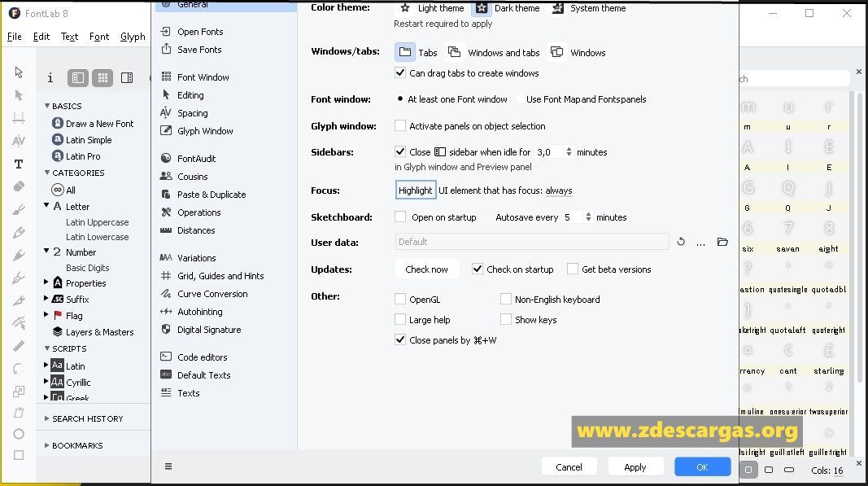Open the Edit menu

point(41,37)
